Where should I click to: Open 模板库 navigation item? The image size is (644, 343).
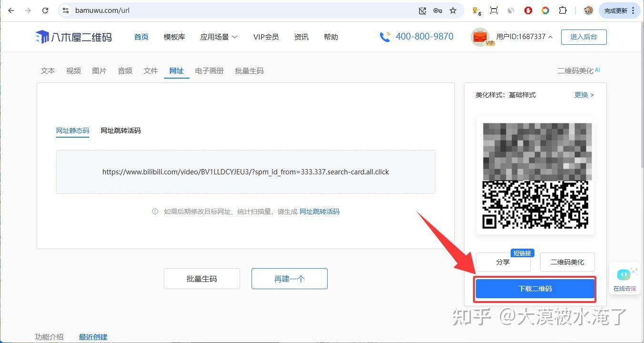point(174,37)
